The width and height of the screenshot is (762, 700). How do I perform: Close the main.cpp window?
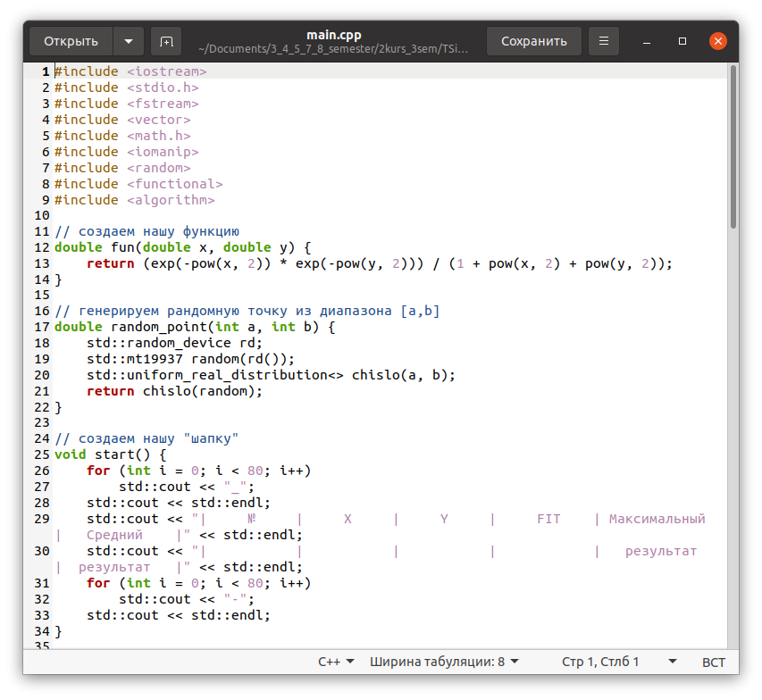coord(717,41)
